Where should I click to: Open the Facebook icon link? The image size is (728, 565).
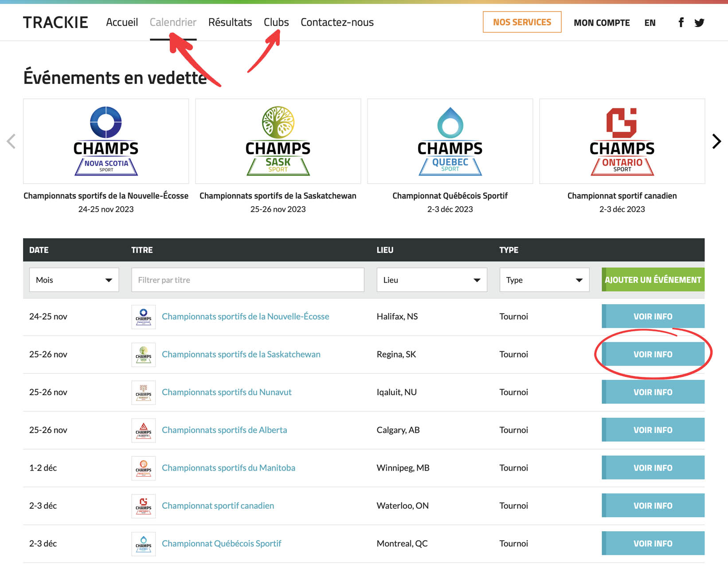pos(681,23)
